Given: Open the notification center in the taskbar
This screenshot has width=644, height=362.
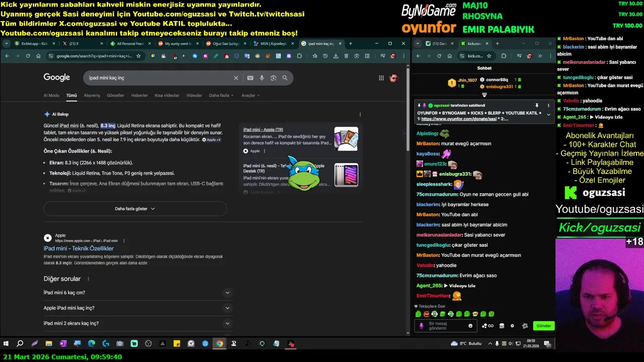Looking at the screenshot, I should tap(547, 344).
